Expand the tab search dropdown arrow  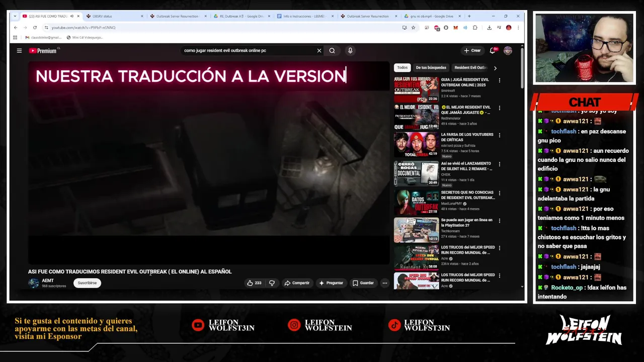coord(15,16)
